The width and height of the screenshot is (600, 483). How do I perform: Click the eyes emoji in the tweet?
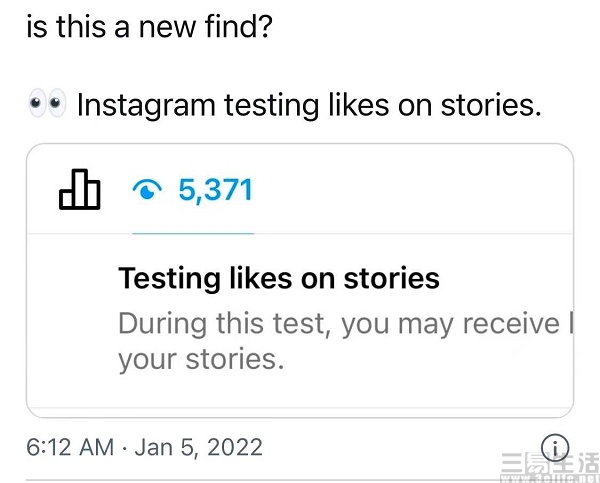47,103
